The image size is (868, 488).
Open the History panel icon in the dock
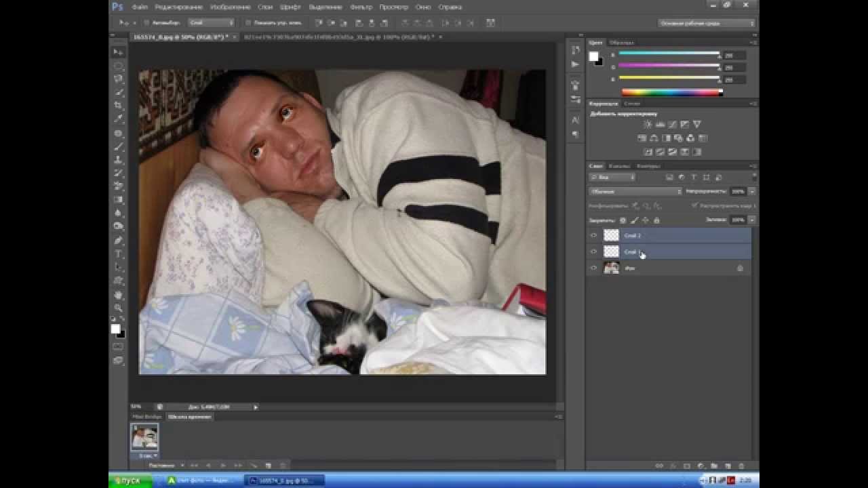[x=576, y=50]
